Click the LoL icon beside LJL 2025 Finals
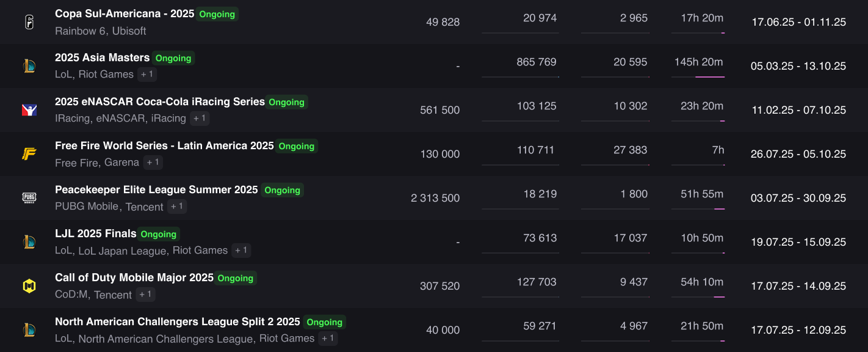Image resolution: width=868 pixels, height=352 pixels. [29, 242]
